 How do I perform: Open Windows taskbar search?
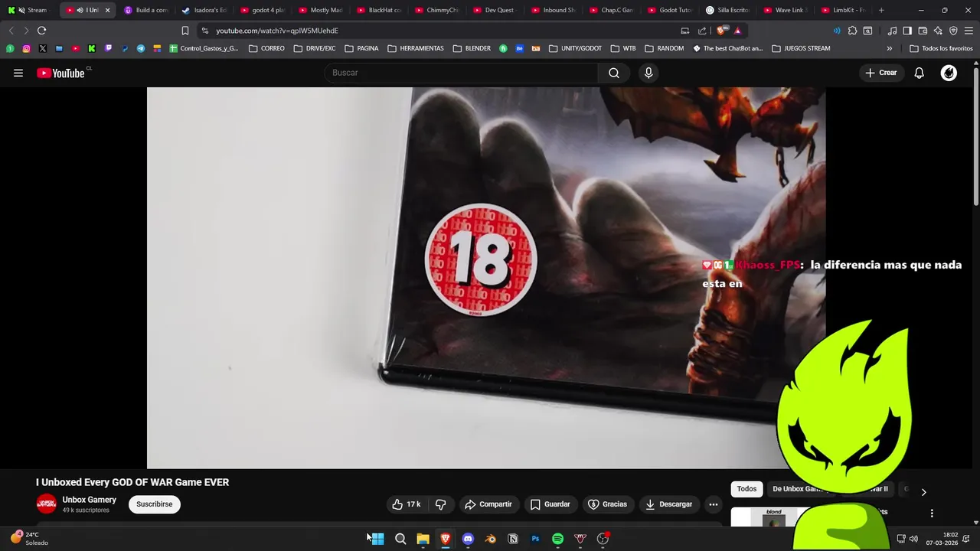(x=400, y=539)
